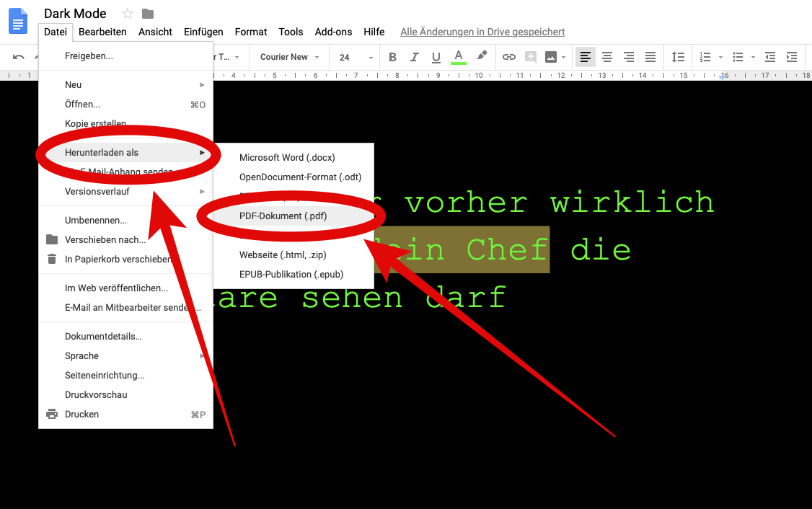Download as Microsoft Word (.docx)
Viewport: 812px width, 509px height.
[294, 158]
